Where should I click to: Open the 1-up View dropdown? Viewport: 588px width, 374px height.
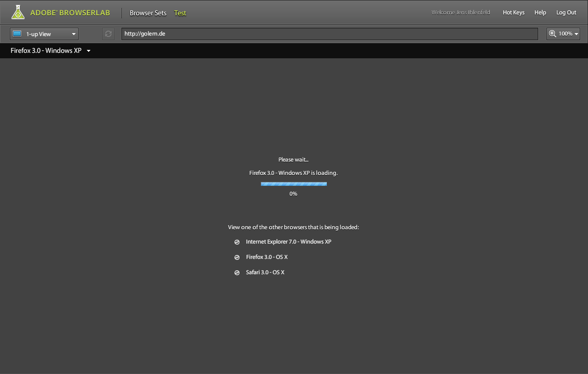pyautogui.click(x=44, y=34)
